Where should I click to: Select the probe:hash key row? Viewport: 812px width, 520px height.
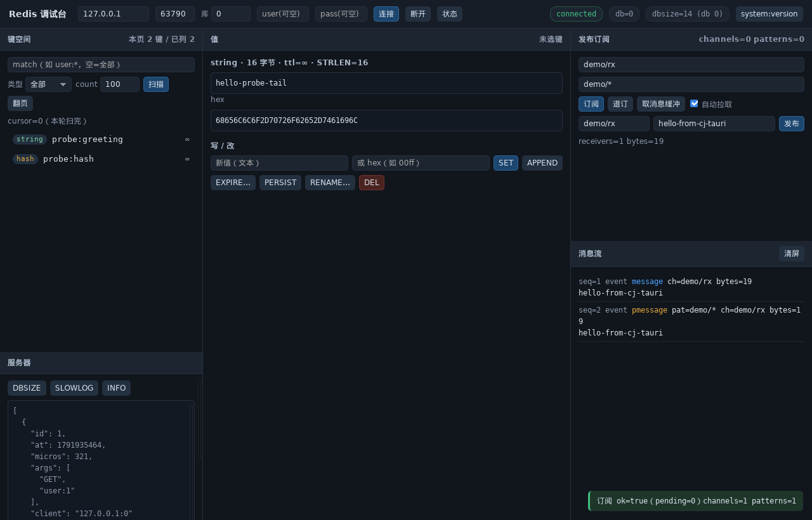click(101, 159)
